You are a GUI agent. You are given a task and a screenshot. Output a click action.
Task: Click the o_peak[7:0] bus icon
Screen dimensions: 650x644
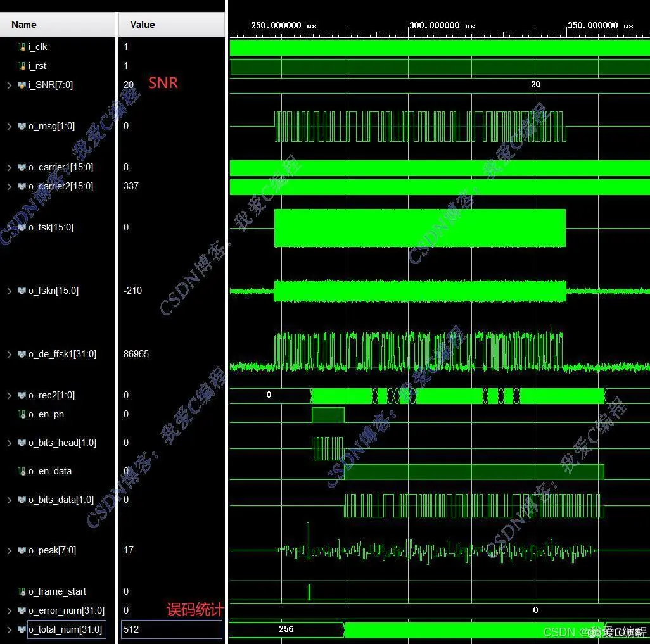pyautogui.click(x=22, y=551)
